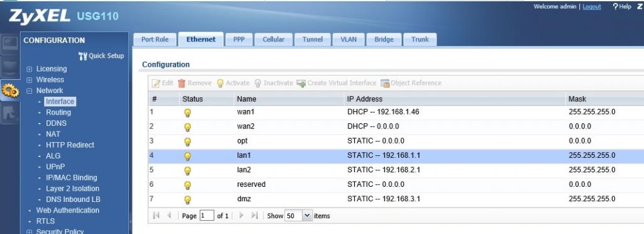Collapse the Network tree node
Image resolution: width=644 pixels, height=234 pixels.
click(x=29, y=91)
